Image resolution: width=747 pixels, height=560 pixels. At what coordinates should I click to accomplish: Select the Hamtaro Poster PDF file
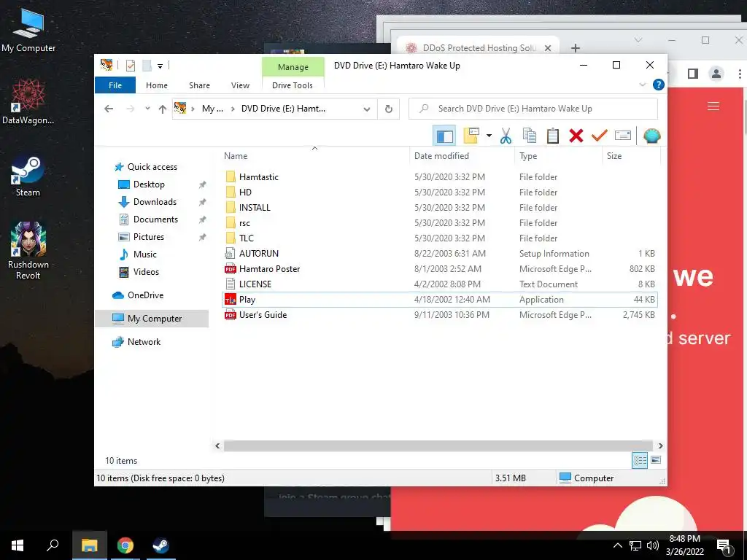coord(270,269)
